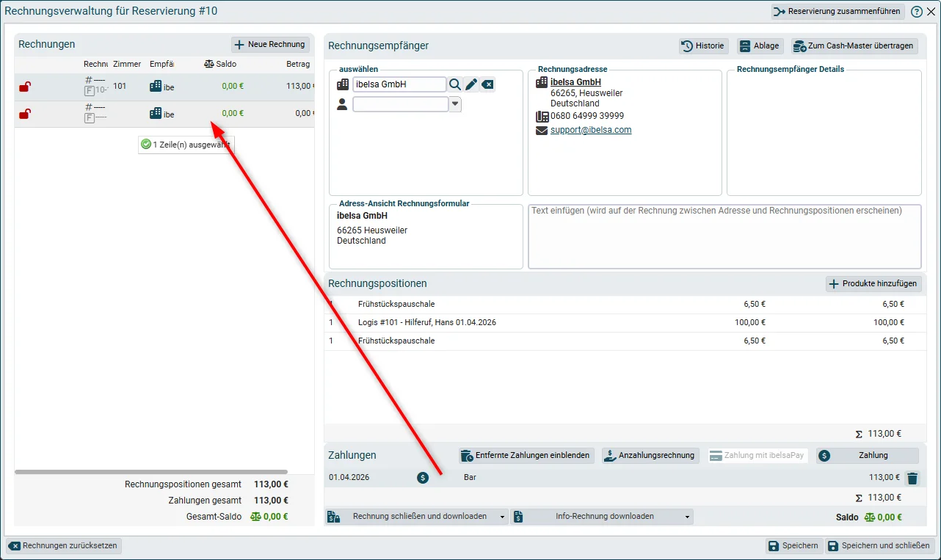The image size is (941, 560).
Task: Click the red lock on the 0,00 € Betrag invoice
Action: (x=25, y=114)
